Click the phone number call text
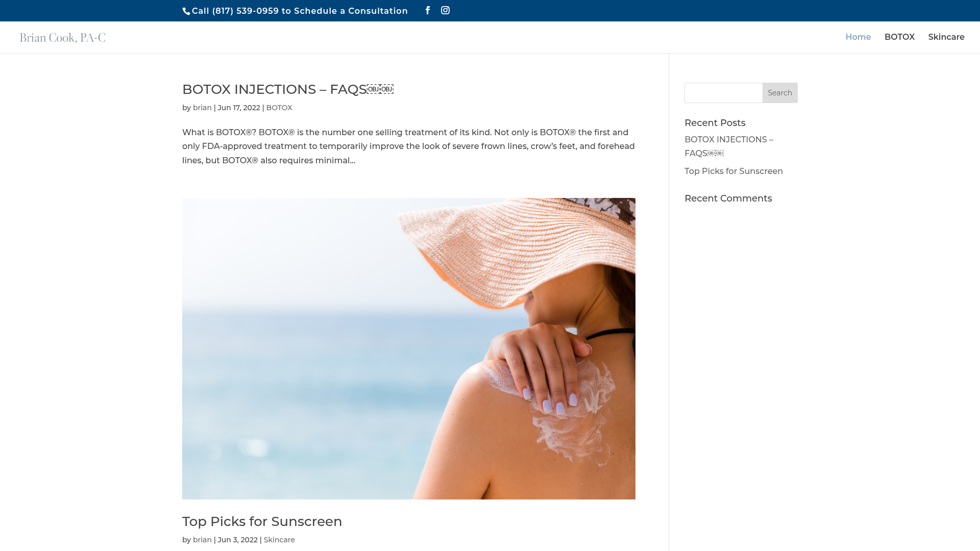This screenshot has height=551, width=980. click(x=300, y=11)
